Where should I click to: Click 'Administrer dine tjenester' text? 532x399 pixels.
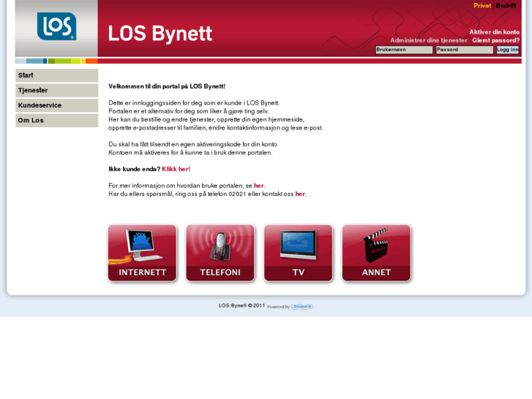click(429, 40)
